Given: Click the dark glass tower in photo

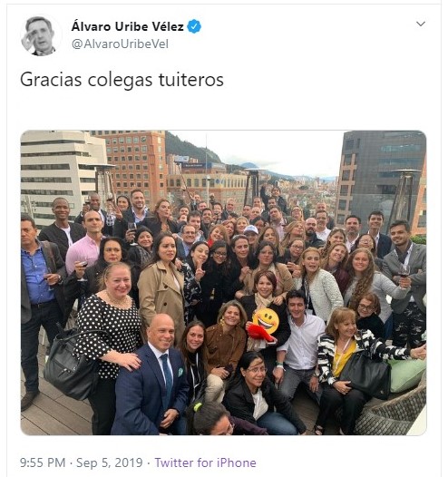Looking at the screenshot, I should (382, 170).
